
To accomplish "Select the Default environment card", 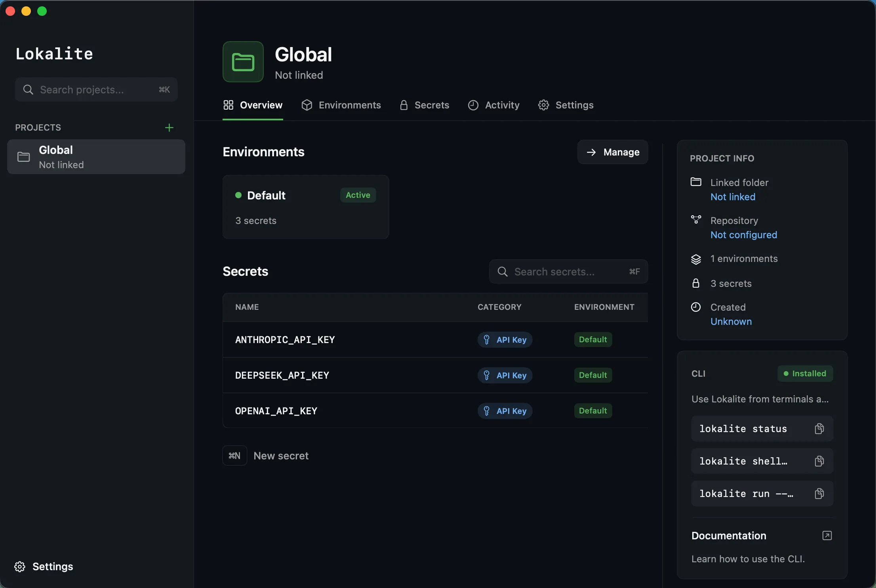I will tap(306, 207).
